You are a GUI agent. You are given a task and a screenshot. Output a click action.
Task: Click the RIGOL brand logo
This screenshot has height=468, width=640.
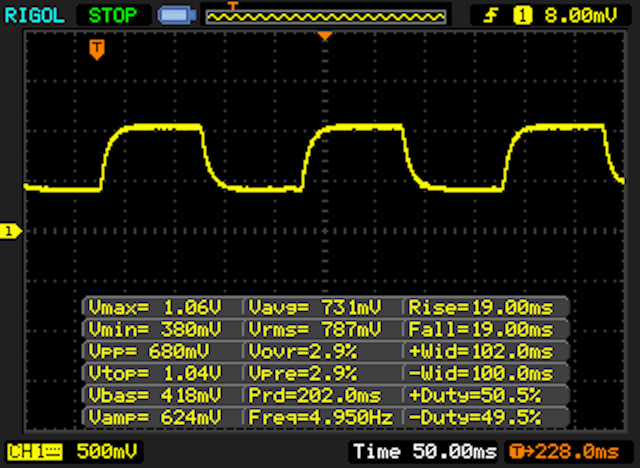pos(34,16)
